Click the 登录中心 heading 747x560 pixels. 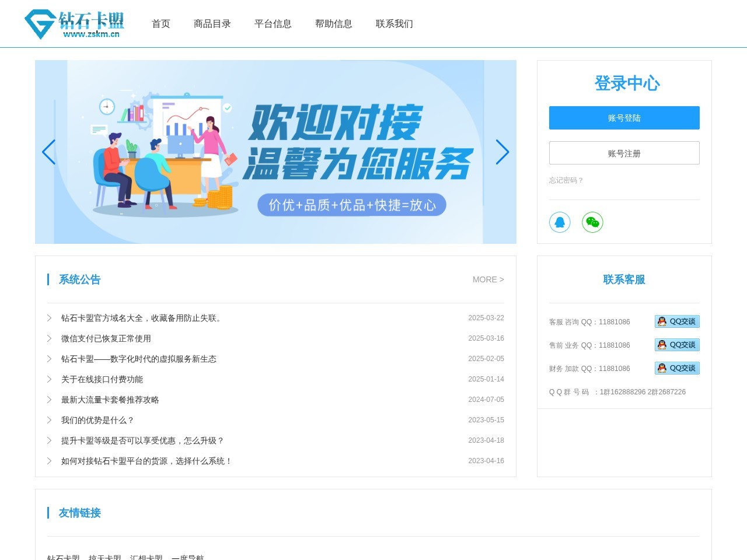pos(627,83)
